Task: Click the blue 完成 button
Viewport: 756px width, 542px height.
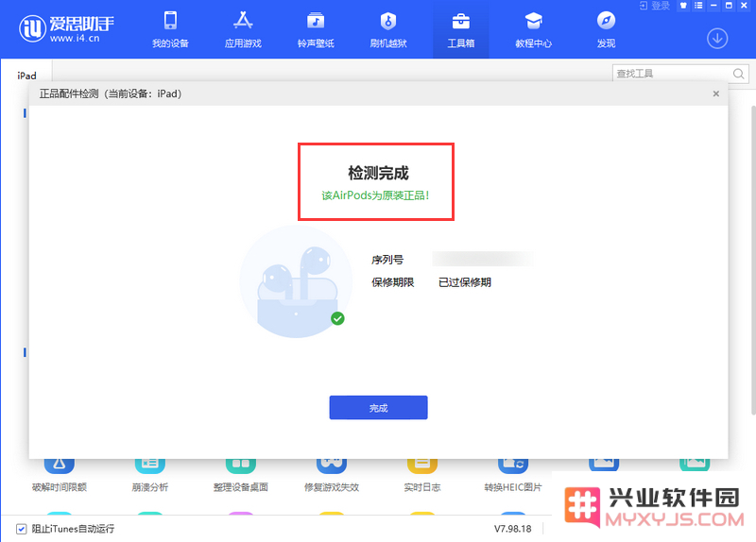Action: [x=379, y=408]
